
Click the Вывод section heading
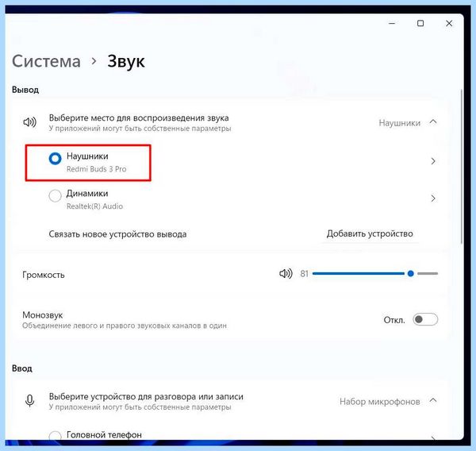click(25, 90)
